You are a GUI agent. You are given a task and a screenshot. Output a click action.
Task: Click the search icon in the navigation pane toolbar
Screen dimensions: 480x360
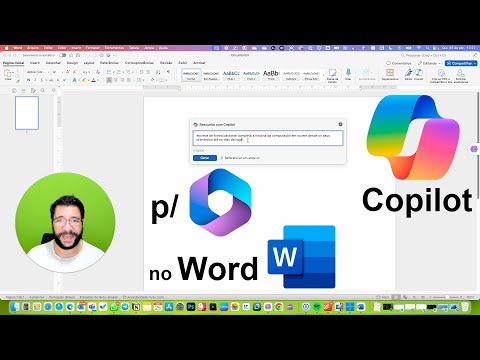(x=43, y=90)
